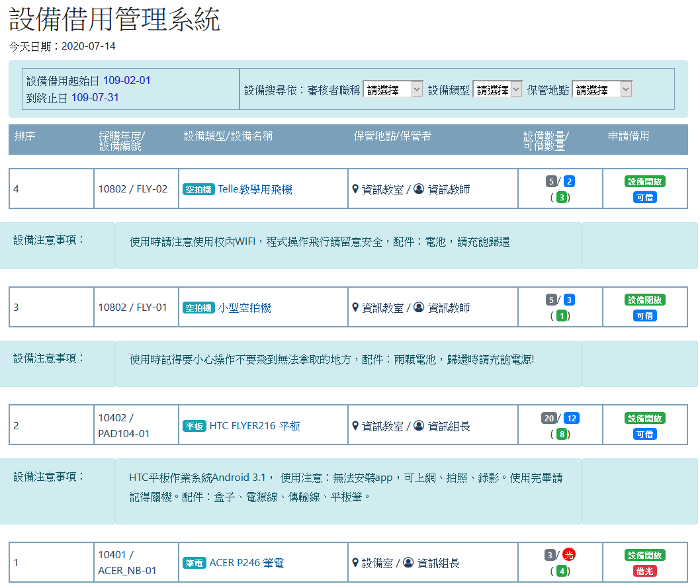Screen dimensions: 700x588
Task: Click 借光 badge for ACER laptop
Action: pos(644,571)
